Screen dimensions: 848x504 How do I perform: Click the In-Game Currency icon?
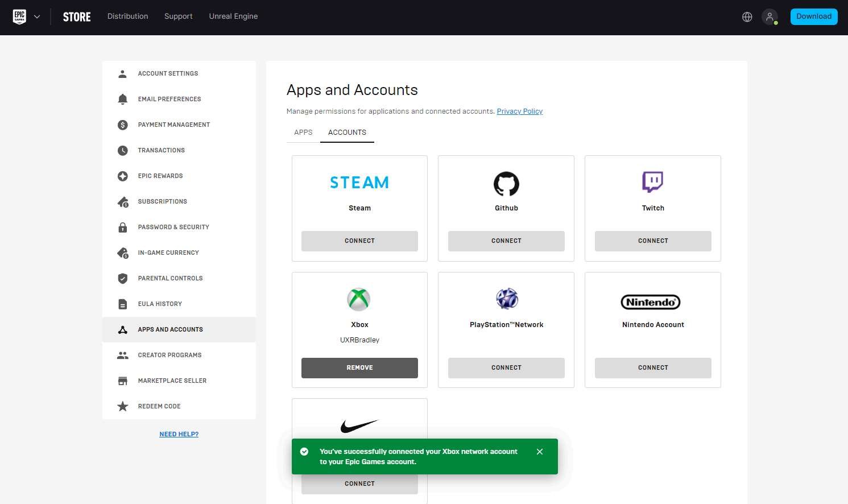(122, 253)
